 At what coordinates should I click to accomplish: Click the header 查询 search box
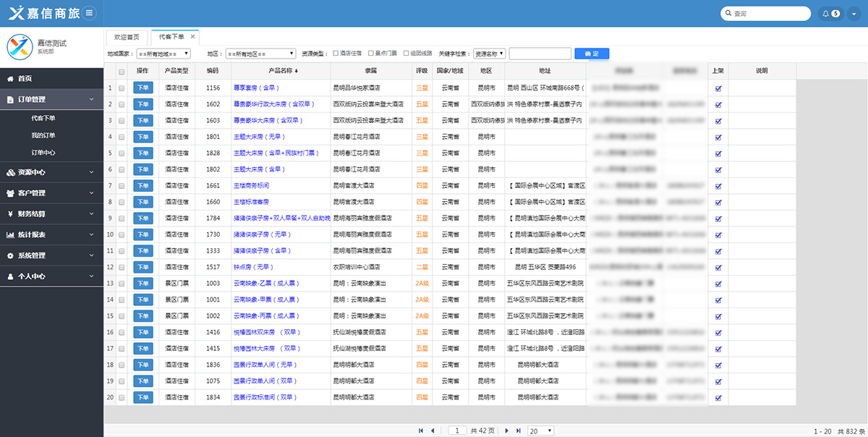coord(766,13)
